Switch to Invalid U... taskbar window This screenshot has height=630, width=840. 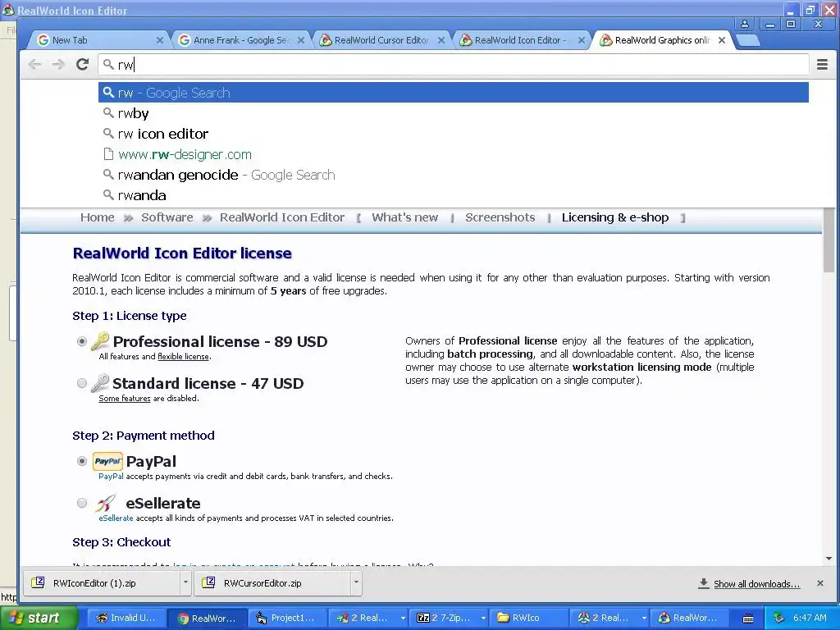[x=126, y=618]
